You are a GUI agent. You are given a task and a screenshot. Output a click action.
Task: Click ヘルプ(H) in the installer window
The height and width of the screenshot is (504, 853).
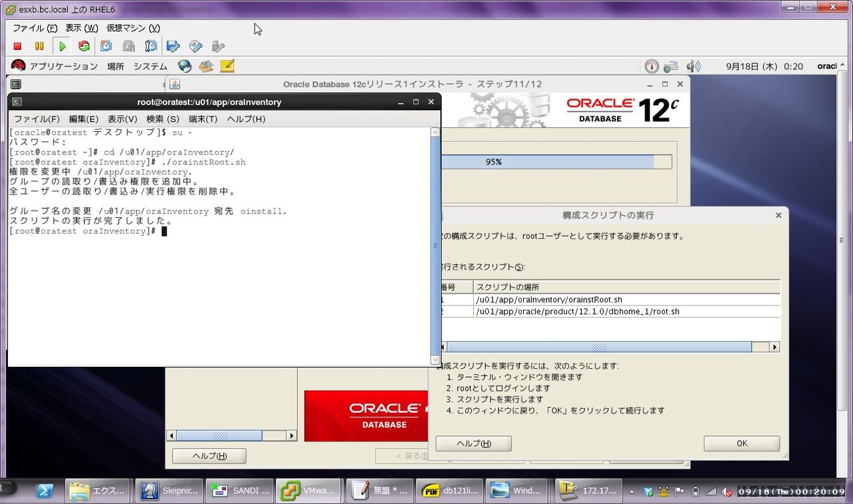pos(209,456)
